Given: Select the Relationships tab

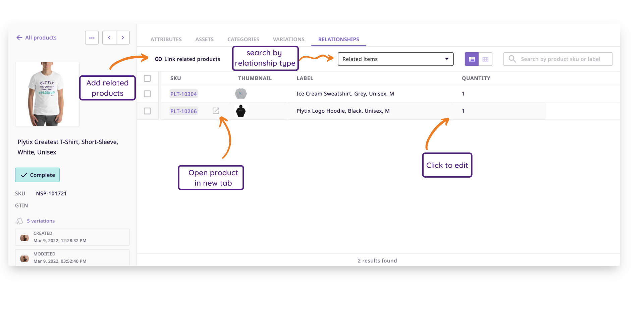Looking at the screenshot, I should (x=339, y=39).
